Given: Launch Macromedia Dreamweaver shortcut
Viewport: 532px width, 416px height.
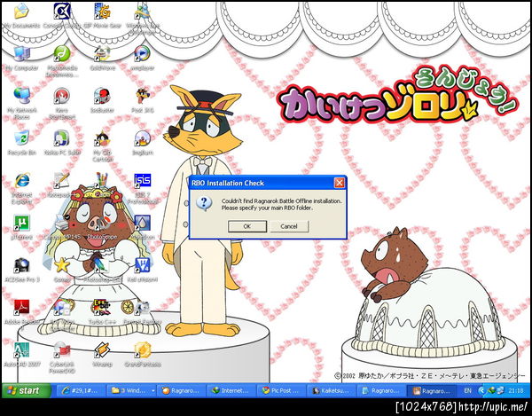Looking at the screenshot, I should 62,61.
